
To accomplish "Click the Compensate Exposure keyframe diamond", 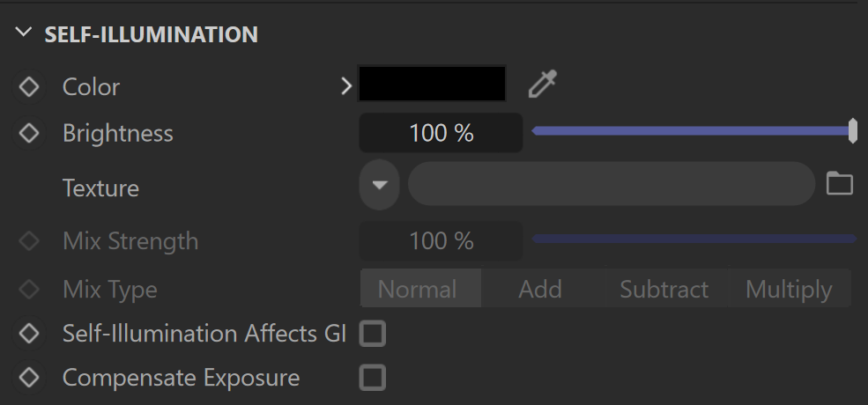I will [29, 378].
